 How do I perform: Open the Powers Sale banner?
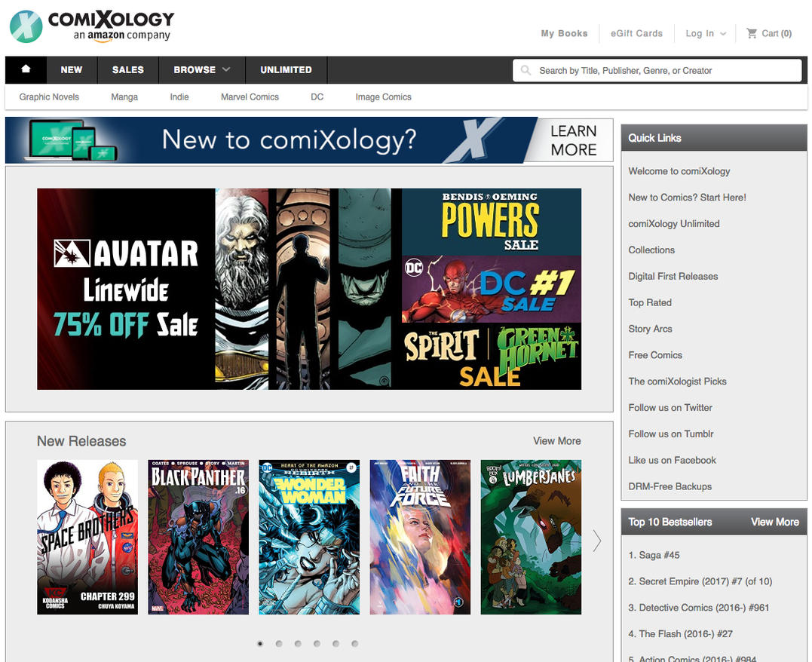(x=491, y=222)
